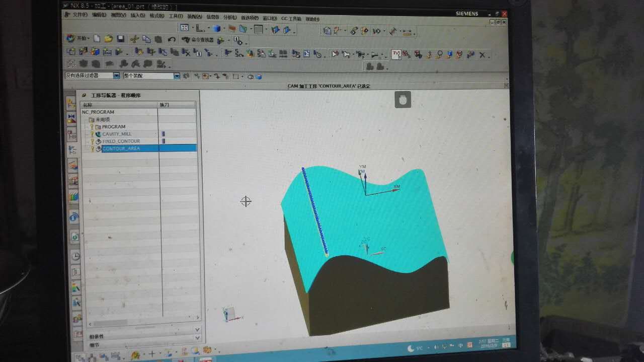Click the 开始 start button
The height and width of the screenshot is (362, 644).
point(78,38)
